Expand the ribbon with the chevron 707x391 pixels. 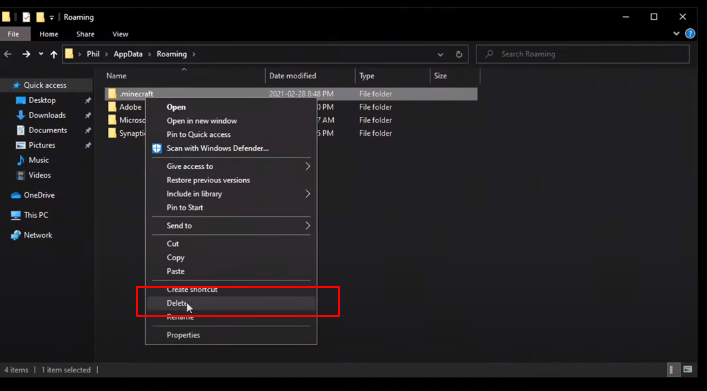[676, 33]
